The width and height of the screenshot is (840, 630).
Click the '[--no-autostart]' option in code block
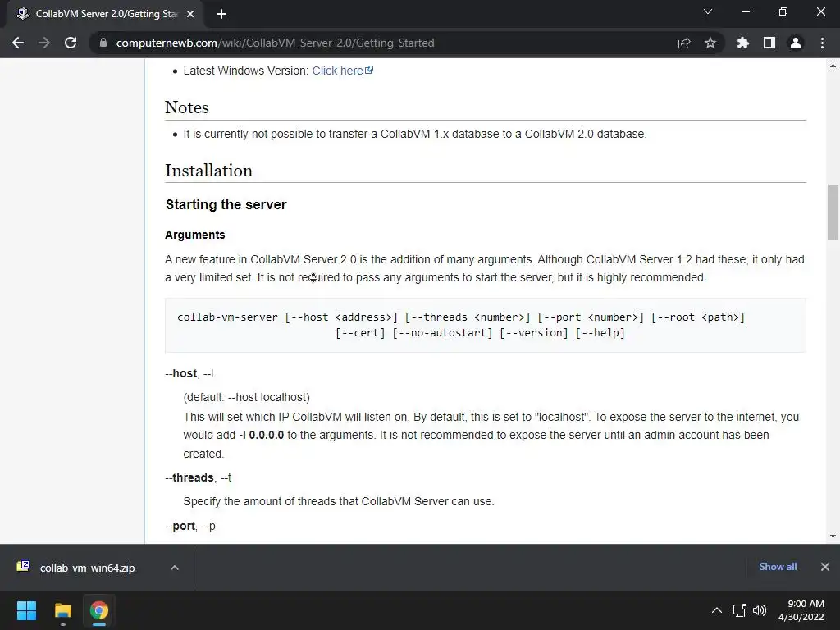[x=442, y=333]
